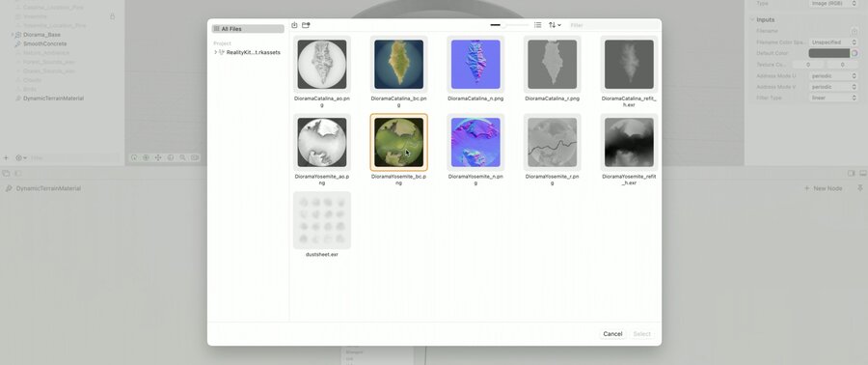Select DioramaYosemite_n.png thumbnail
Image resolution: width=868 pixels, height=365 pixels.
point(475,142)
